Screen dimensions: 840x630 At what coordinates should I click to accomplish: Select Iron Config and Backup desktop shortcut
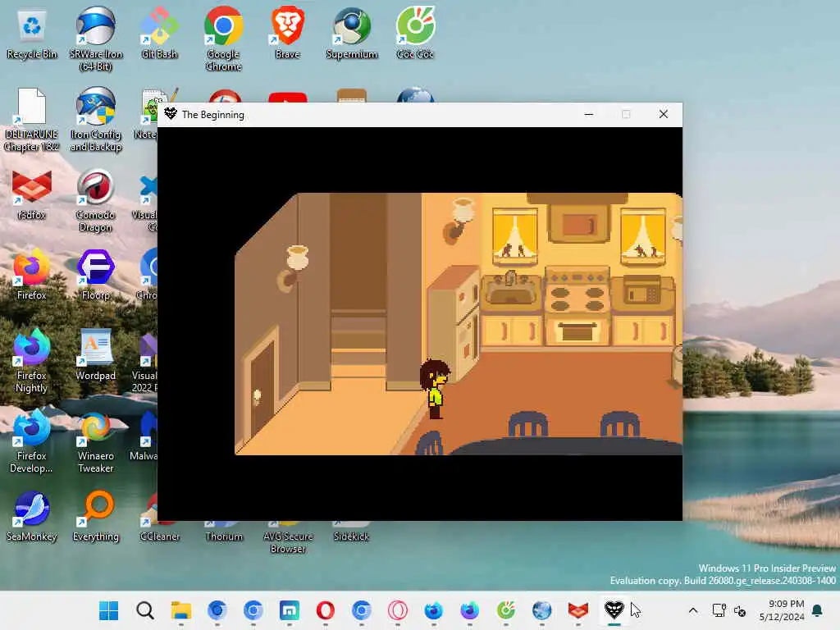point(96,120)
